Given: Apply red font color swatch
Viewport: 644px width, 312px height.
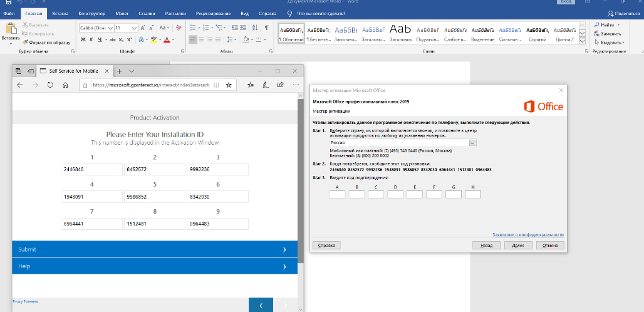Looking at the screenshot, I should point(167,40).
